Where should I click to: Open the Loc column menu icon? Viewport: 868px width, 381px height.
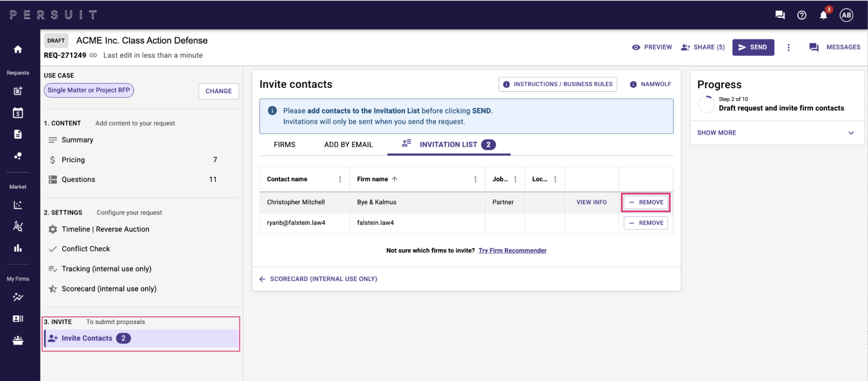tap(555, 179)
